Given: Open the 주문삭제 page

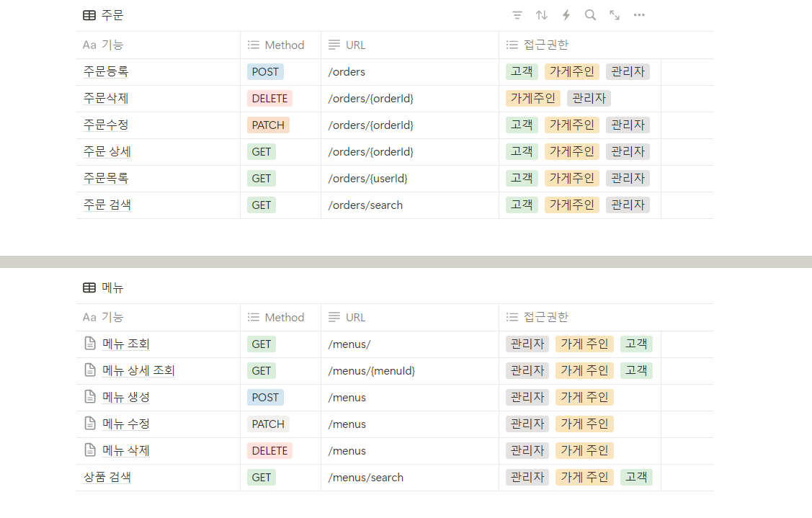Looking at the screenshot, I should (106, 99).
